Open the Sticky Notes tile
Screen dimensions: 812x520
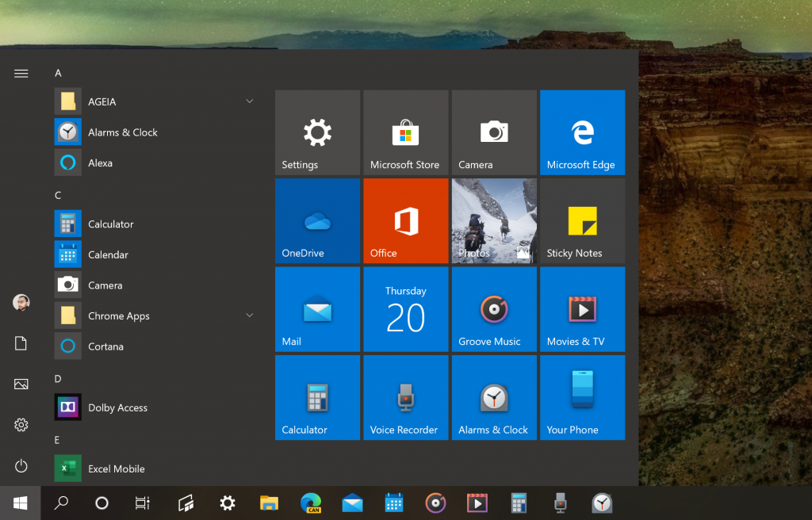coord(582,220)
